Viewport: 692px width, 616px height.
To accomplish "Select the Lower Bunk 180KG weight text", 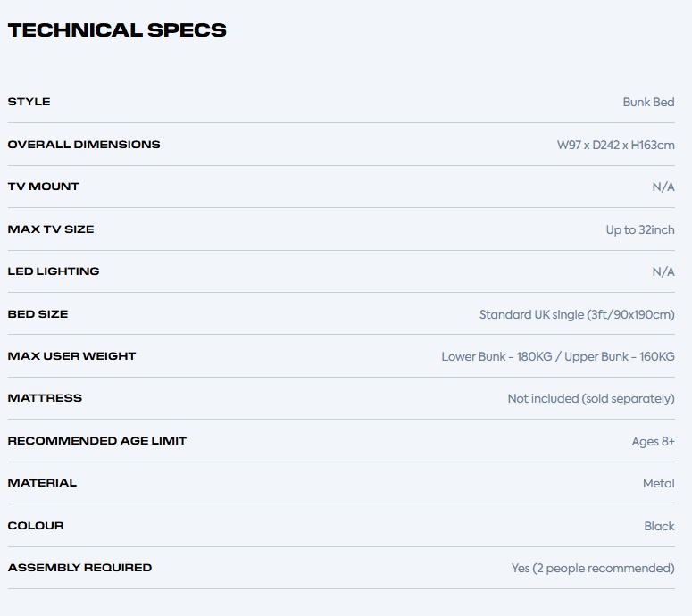I will pyautogui.click(x=496, y=356).
